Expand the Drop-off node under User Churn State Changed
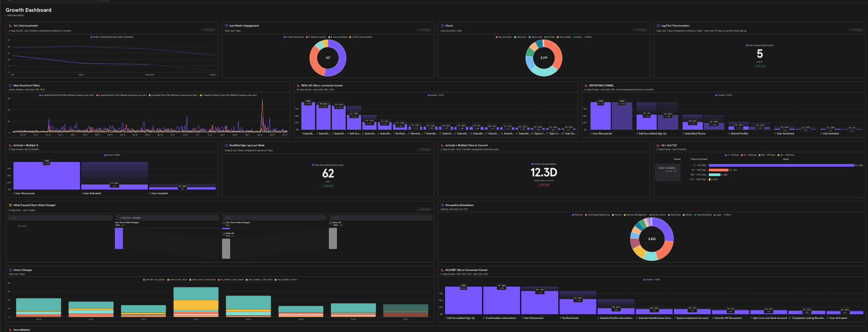Image resolution: width=868 pixels, height=332 pixels. click(x=228, y=234)
